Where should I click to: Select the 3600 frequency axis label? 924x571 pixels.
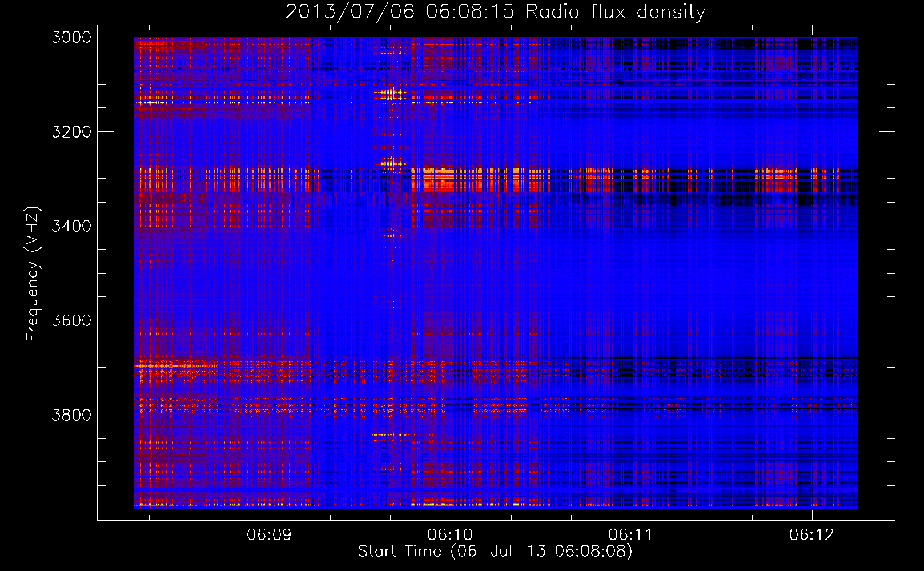[x=71, y=320]
